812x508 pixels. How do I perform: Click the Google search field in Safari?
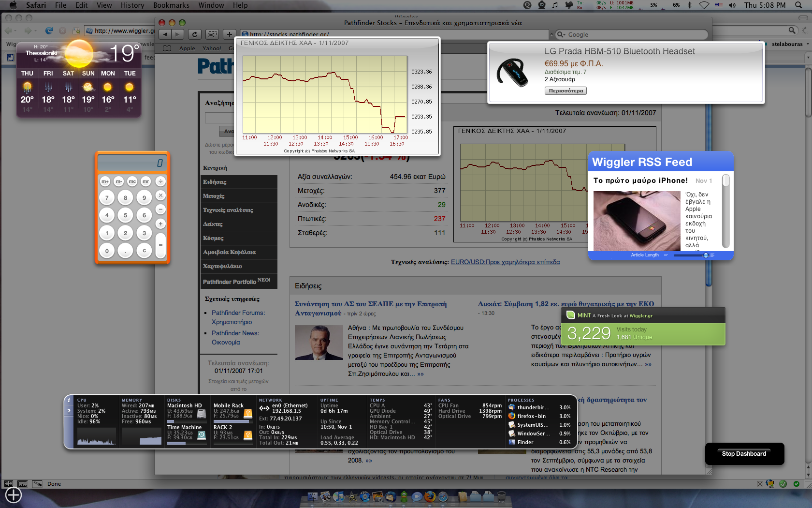click(x=631, y=35)
